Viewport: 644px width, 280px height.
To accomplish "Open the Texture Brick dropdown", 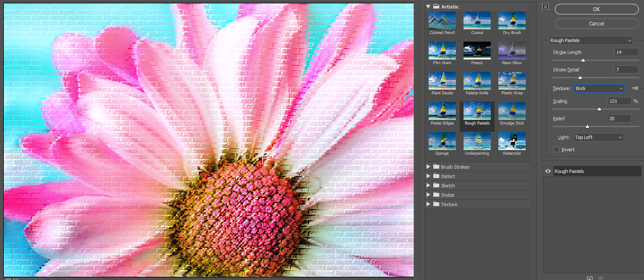I will click(x=599, y=88).
